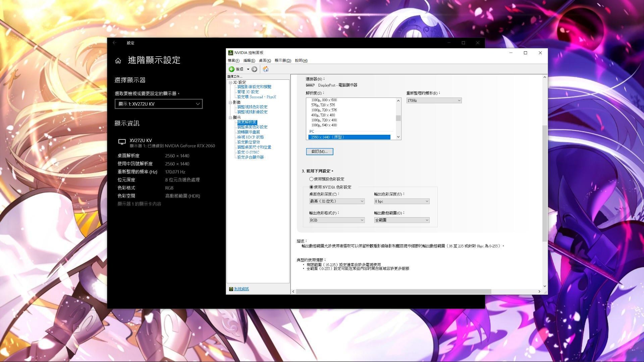Screen dimensions: 644x362
Task: Click vertical scrollbar down arrow in NVIDIA panel
Action: click(x=544, y=286)
